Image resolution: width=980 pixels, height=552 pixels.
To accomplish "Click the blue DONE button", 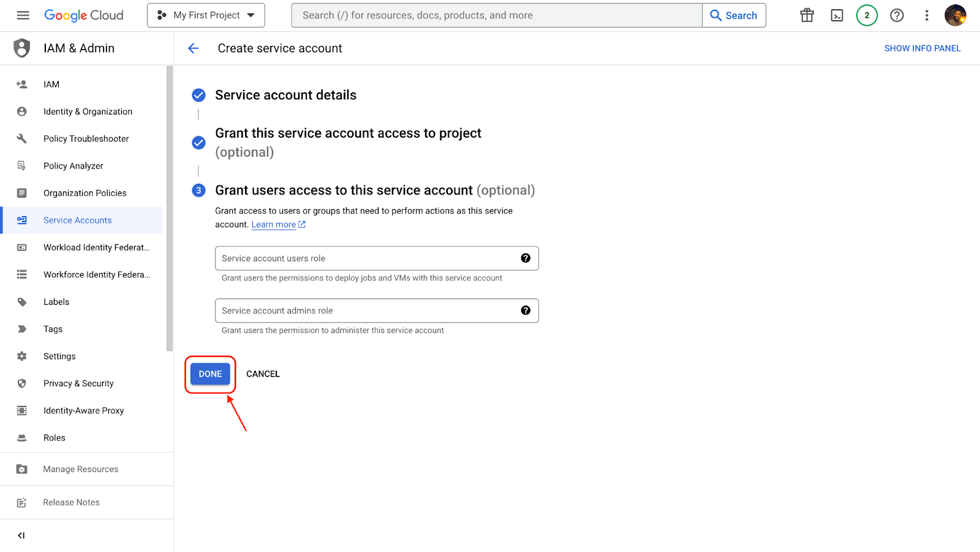I will (x=210, y=374).
